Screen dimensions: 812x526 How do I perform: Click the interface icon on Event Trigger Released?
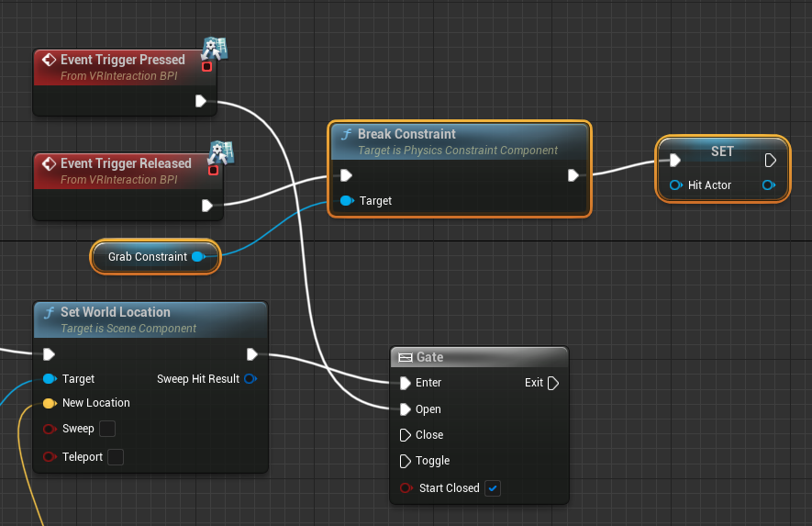tap(221, 152)
